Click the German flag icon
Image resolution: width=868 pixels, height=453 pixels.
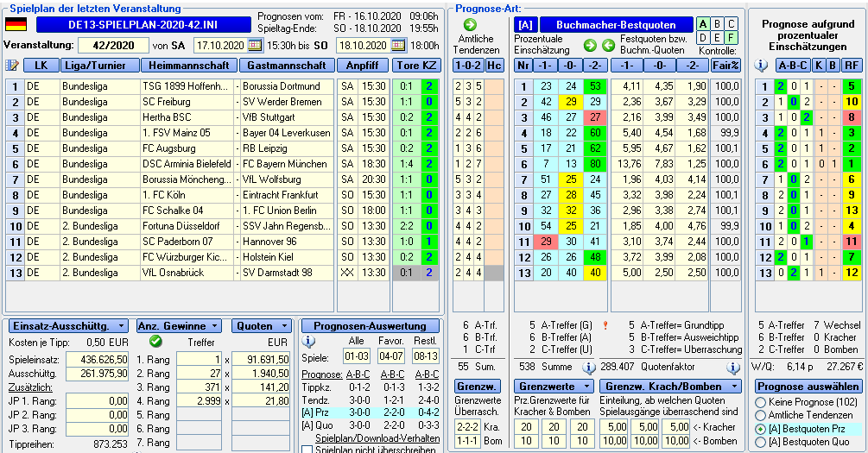[16, 25]
